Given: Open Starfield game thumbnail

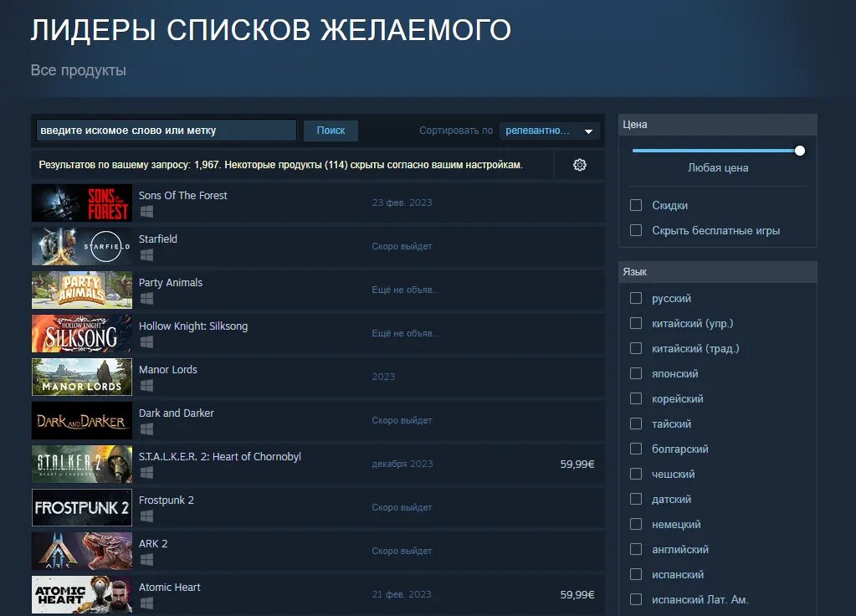Looking at the screenshot, I should [x=82, y=246].
